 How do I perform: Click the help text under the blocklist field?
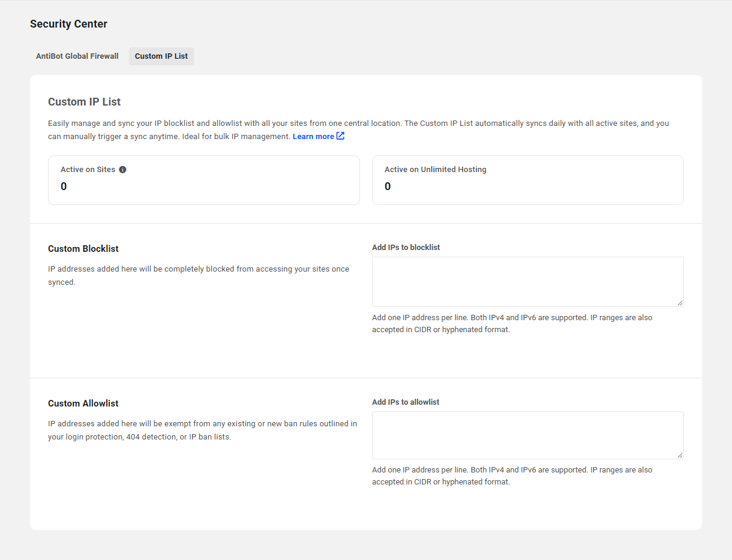pos(512,324)
